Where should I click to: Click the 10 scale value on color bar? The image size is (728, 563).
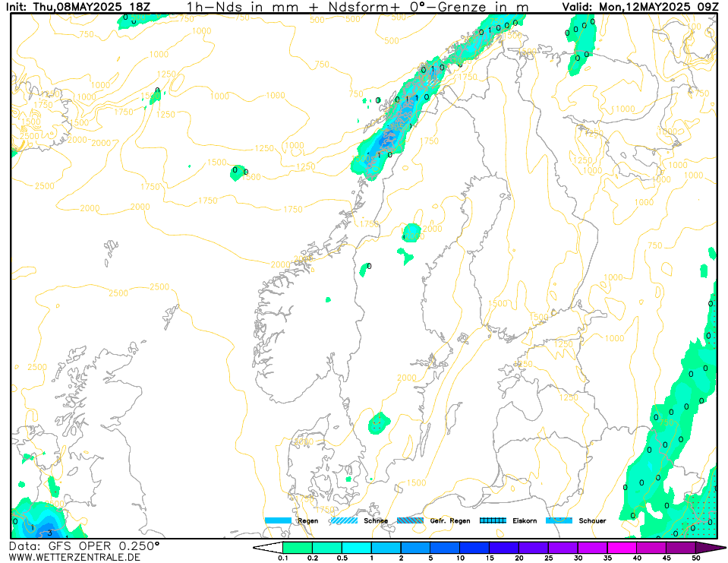[x=460, y=558]
